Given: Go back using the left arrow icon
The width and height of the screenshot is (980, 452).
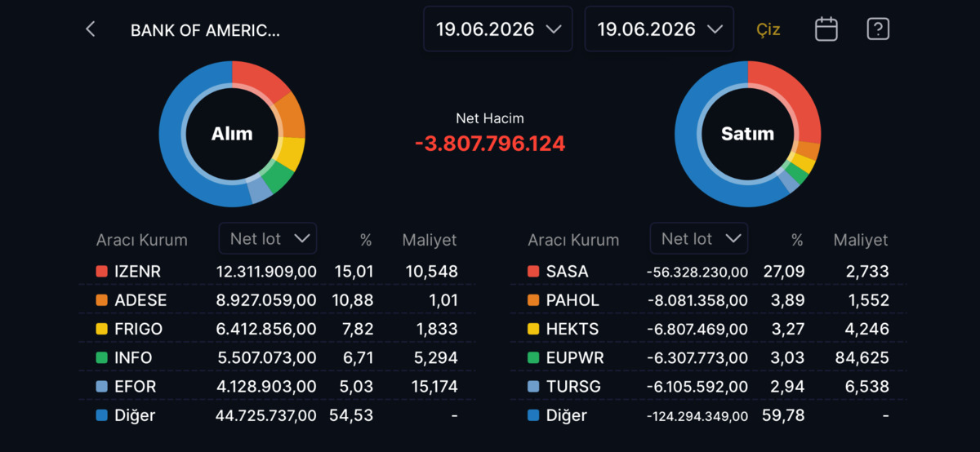Looking at the screenshot, I should [91, 29].
